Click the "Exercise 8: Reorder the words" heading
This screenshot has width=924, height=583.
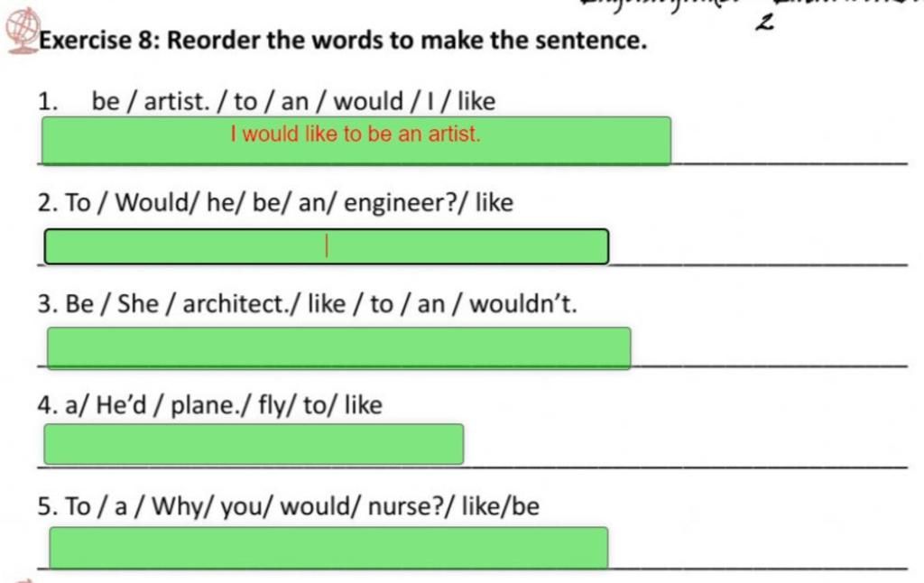[x=344, y=41]
